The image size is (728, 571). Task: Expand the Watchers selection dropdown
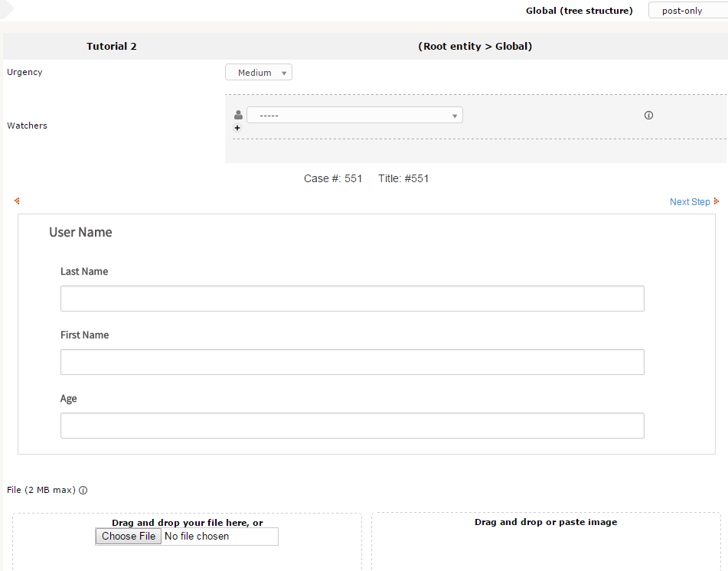pyautogui.click(x=354, y=116)
